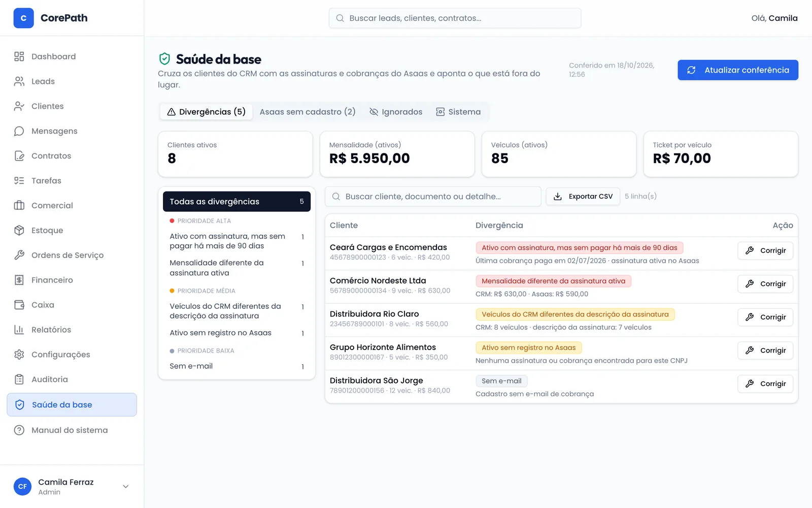Viewport: 812px width, 508px height.
Task: Export the table with Exportar CSV
Action: pyautogui.click(x=583, y=197)
